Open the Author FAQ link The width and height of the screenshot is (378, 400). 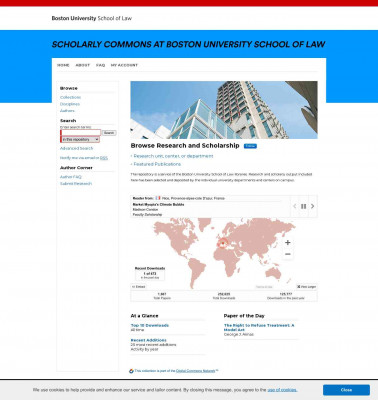(x=71, y=177)
